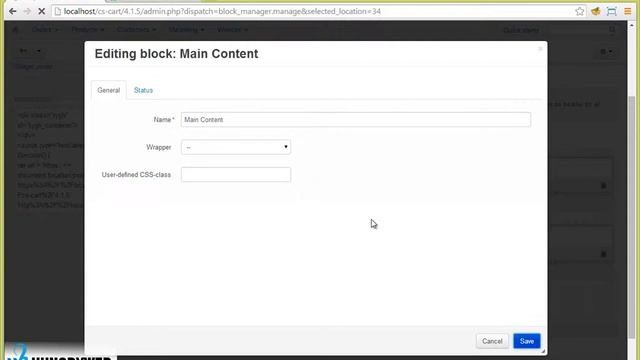Screen dimensions: 640x360
Task: Click the Name field containing Main Content
Action: click(x=356, y=120)
